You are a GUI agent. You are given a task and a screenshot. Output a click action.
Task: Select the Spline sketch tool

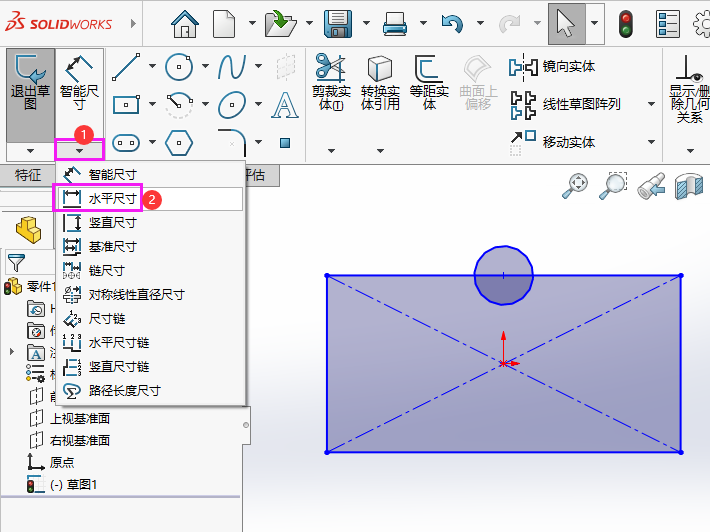pyautogui.click(x=232, y=67)
